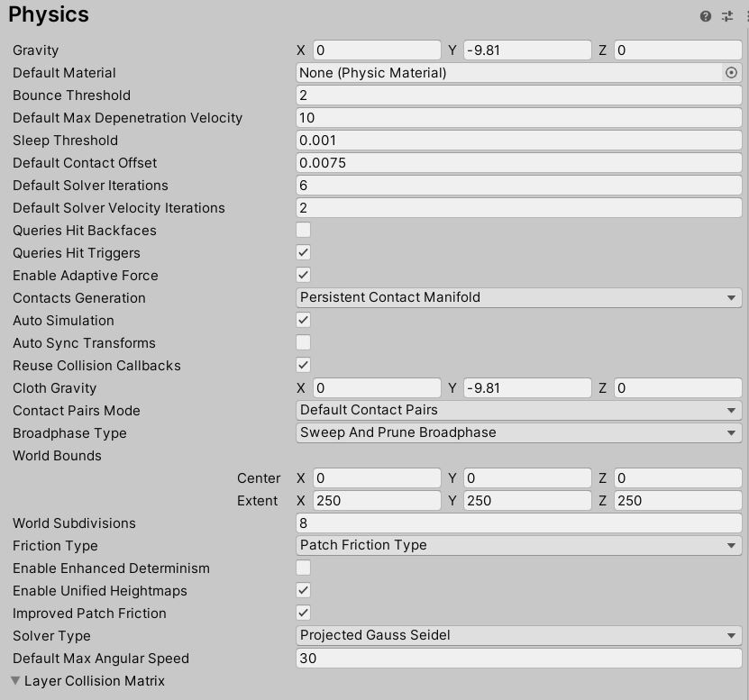The image size is (749, 700).
Task: Open the Solver Type dropdown
Action: (x=519, y=635)
